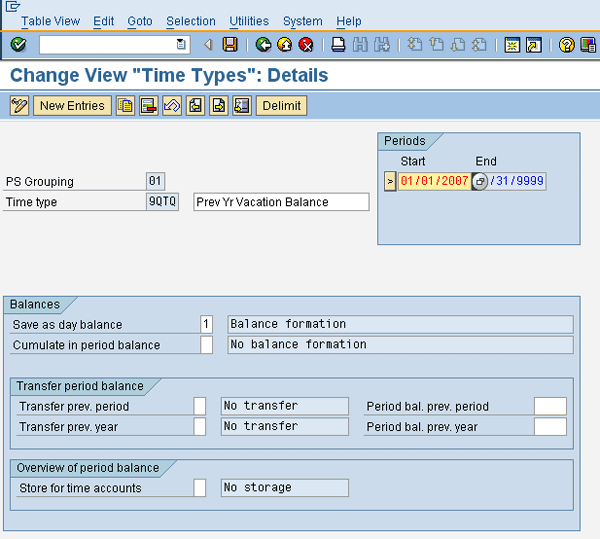Click the Time type value 9QTQ
This screenshot has height=539, width=600.
pos(162,201)
